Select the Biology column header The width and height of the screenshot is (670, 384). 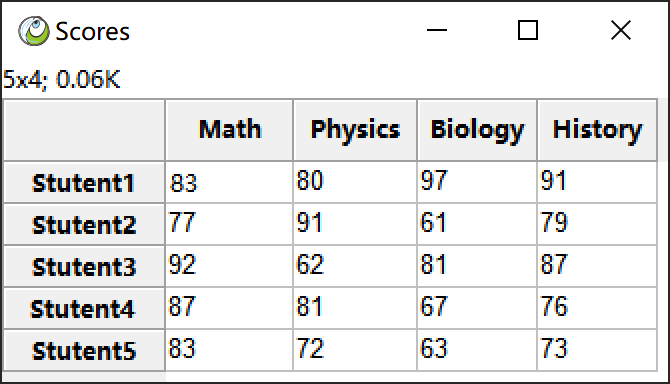click(x=477, y=130)
